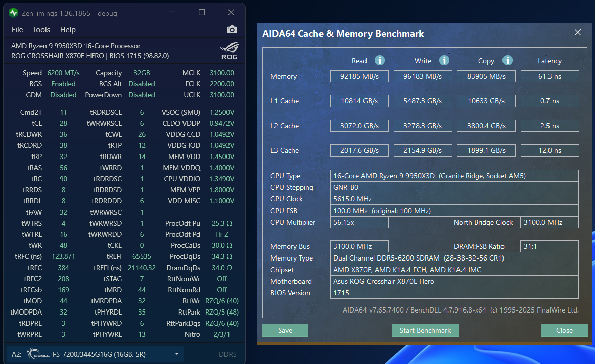
Task: Click the Cmd2T value 1T
Action: click(63, 112)
